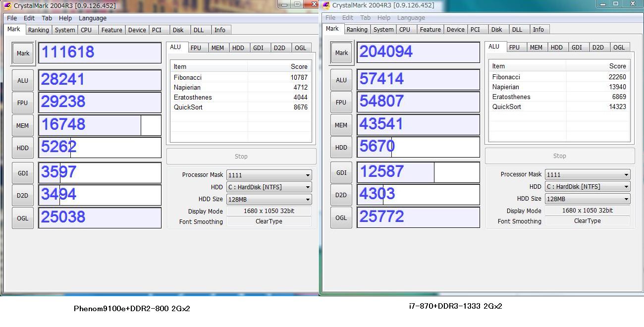Click Display Mode value in left window
The width and height of the screenshot is (644, 327).
coord(269,211)
